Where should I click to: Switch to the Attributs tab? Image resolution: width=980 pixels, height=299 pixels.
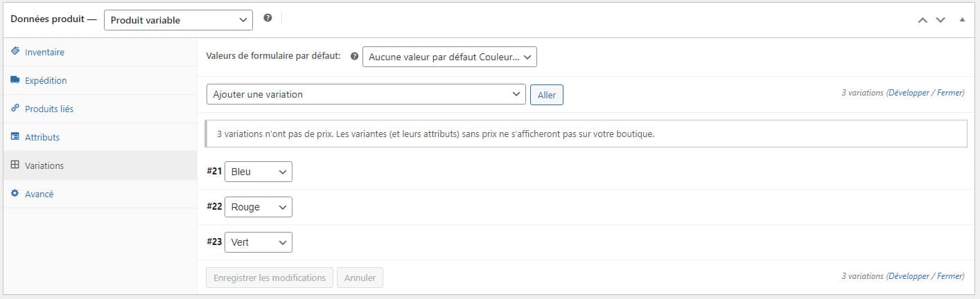(x=42, y=137)
